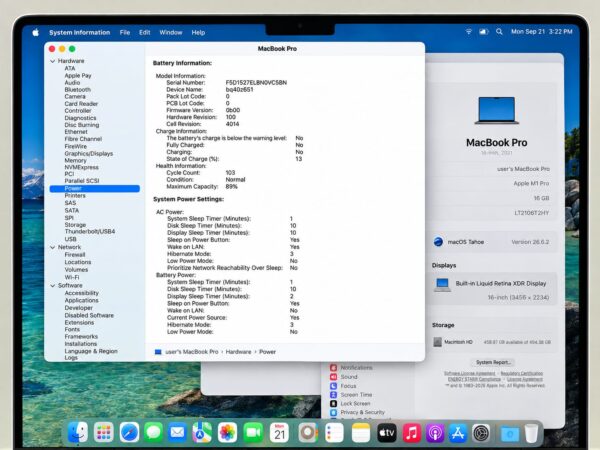Collapse the Software section

[x=53, y=286]
